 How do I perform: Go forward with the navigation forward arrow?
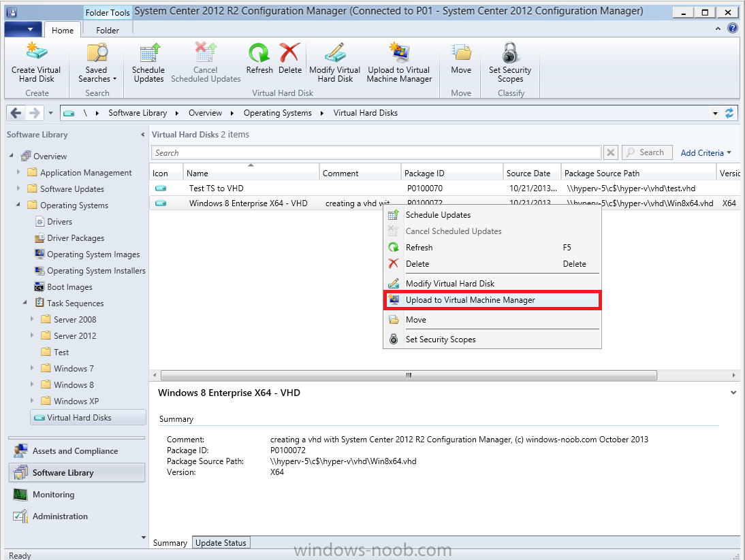click(x=34, y=113)
